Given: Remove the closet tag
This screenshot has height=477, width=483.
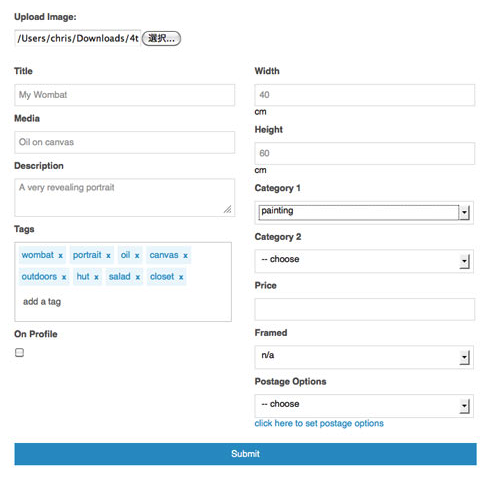Looking at the screenshot, I should pos(181,277).
